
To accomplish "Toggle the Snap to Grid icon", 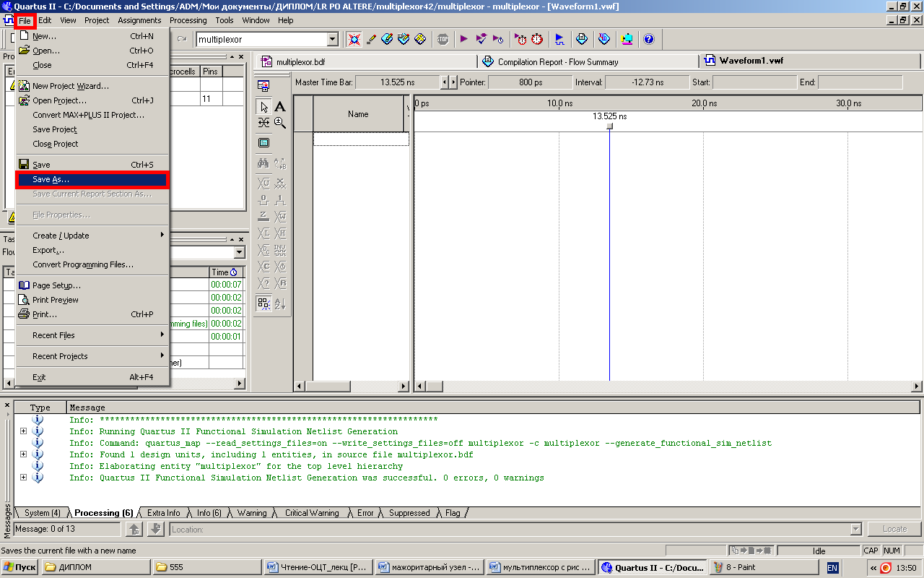I will click(x=263, y=303).
